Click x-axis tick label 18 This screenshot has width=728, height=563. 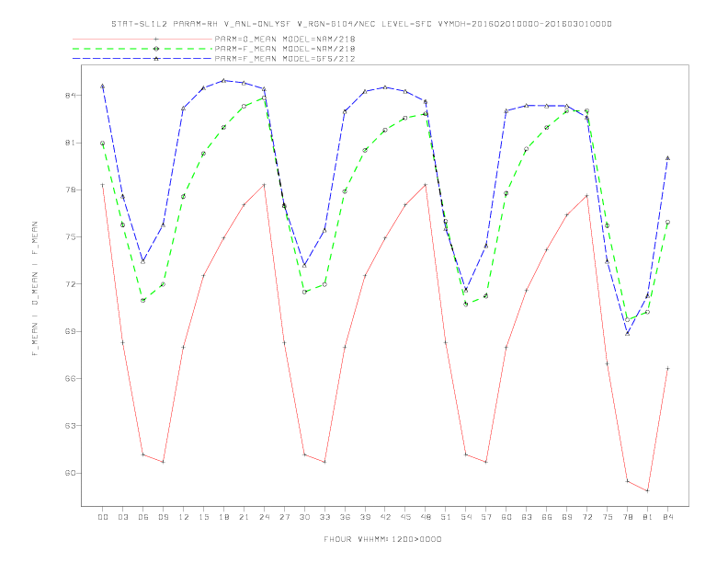point(223,517)
